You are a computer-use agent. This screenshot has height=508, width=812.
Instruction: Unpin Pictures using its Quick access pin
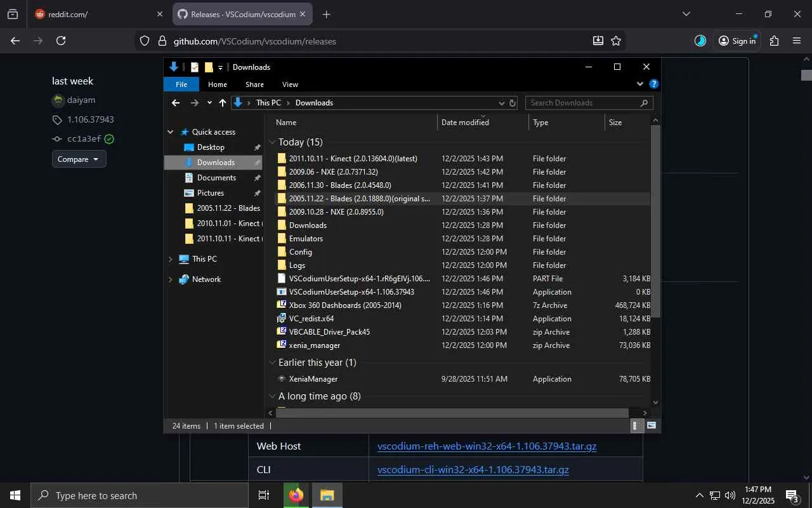257,193
